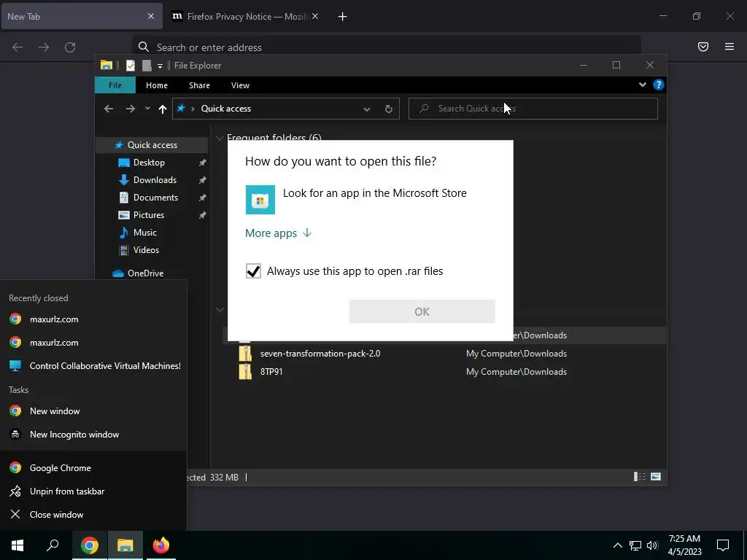Switch to details view layout
Screen dimensions: 747x560
coord(639,477)
